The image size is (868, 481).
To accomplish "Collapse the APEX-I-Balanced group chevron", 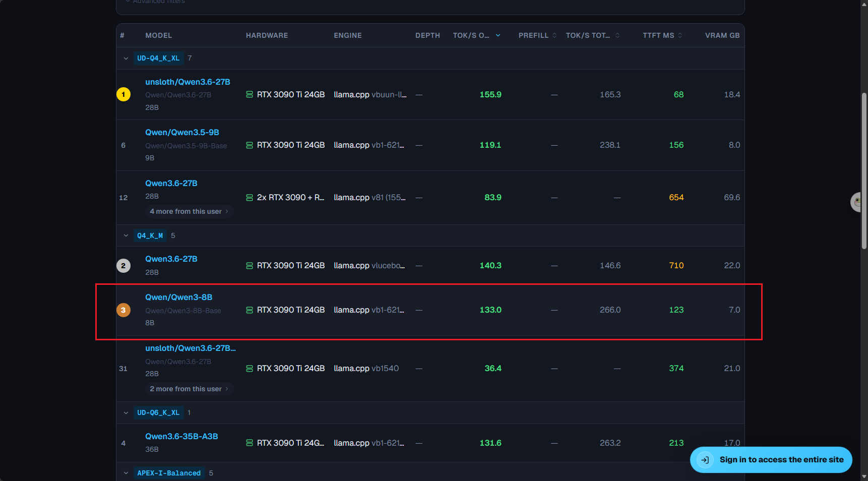I will 126,473.
